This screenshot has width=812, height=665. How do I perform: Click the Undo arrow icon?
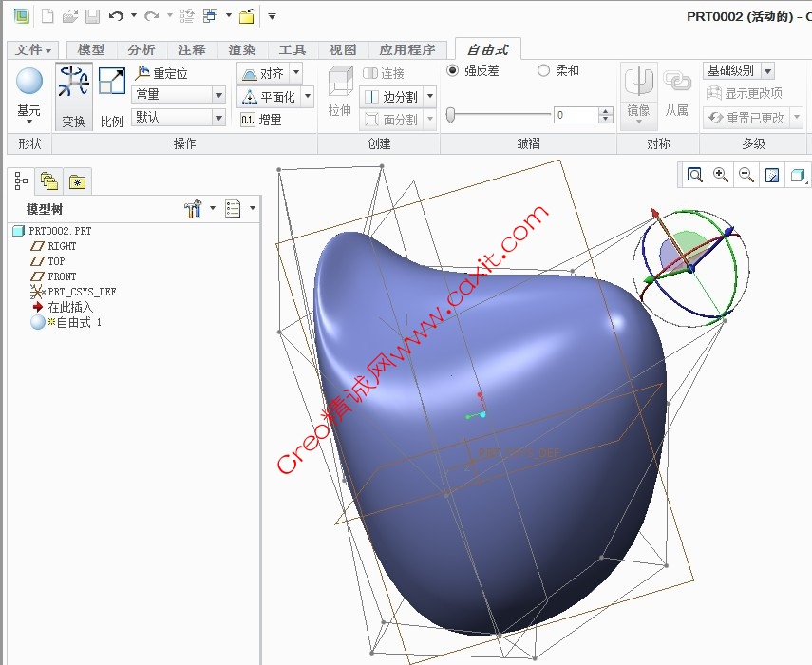click(x=116, y=16)
